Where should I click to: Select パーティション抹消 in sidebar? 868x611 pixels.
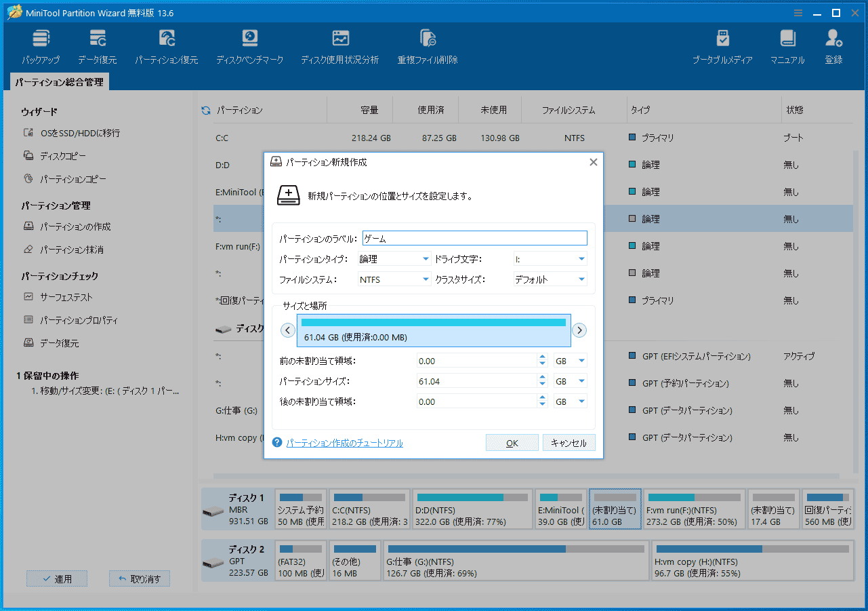[63, 250]
